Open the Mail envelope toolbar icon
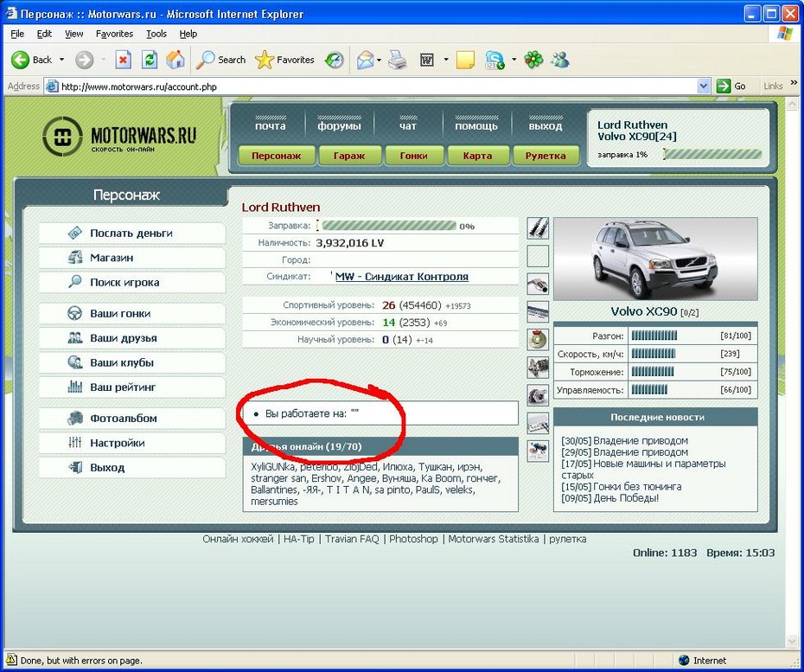804x672 pixels. [365, 60]
